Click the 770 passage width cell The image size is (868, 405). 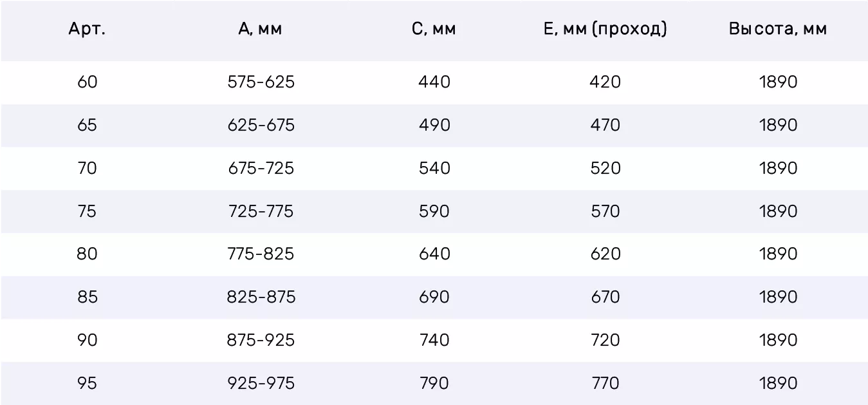pyautogui.click(x=605, y=383)
